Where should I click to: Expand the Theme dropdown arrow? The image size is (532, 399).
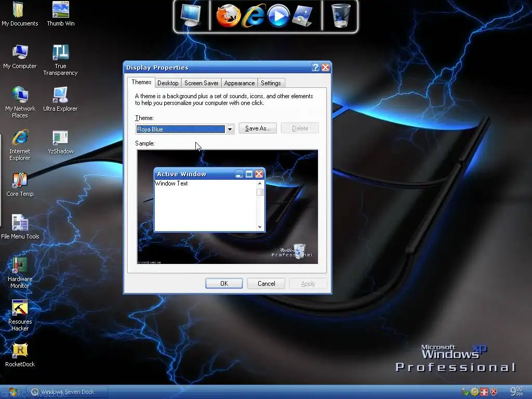230,129
